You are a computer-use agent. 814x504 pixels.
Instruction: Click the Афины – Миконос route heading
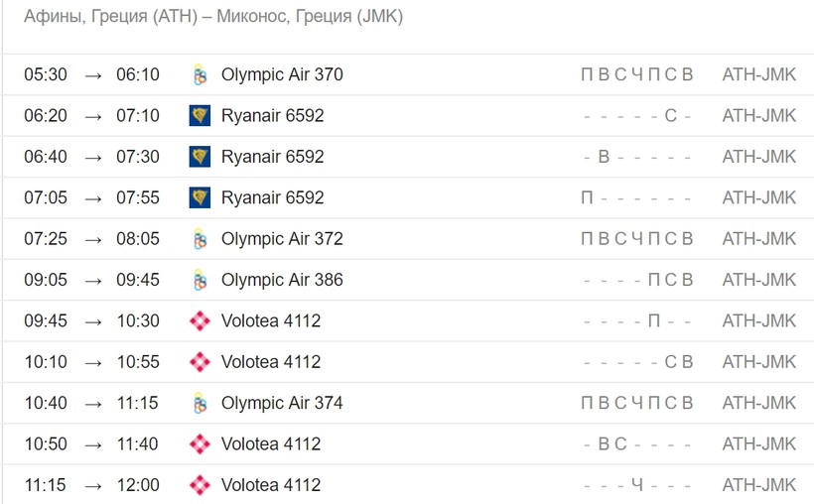pyautogui.click(x=213, y=18)
